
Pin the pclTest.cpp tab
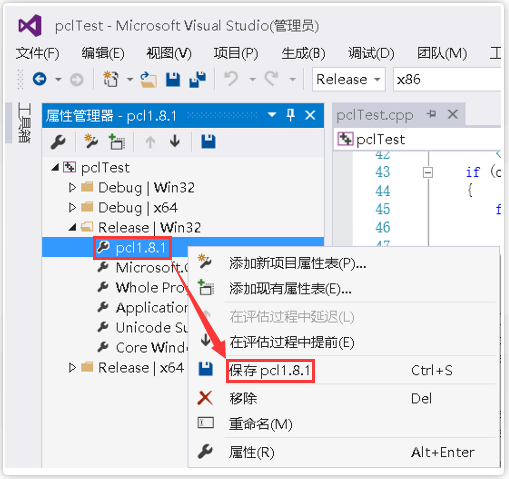[x=431, y=114]
